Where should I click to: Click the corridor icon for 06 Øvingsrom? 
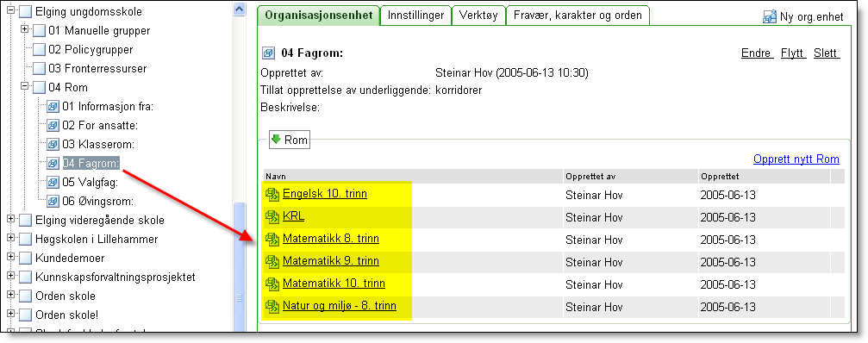[53, 201]
